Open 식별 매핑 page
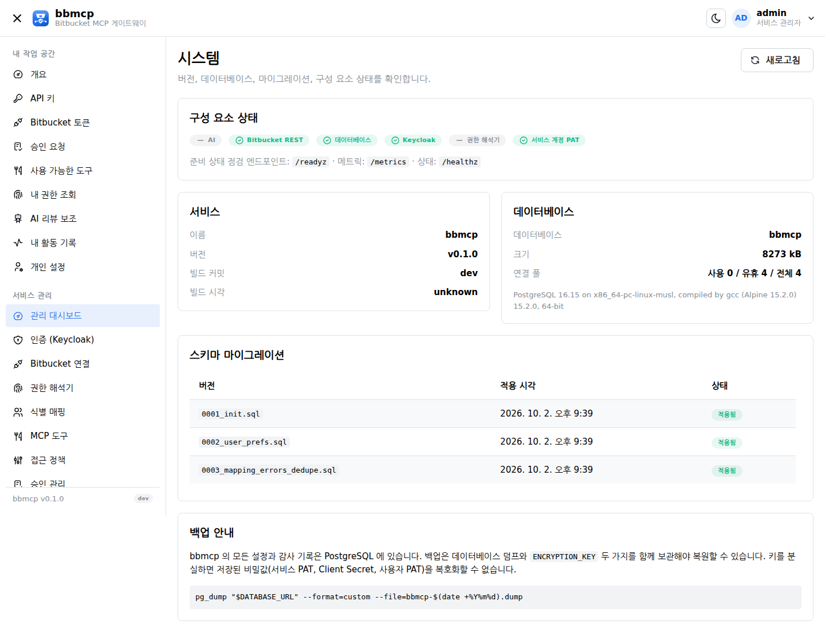The image size is (825, 644). coord(82,412)
